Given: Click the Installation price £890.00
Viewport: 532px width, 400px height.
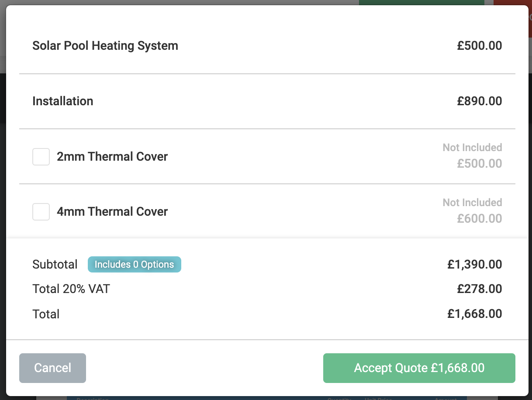Looking at the screenshot, I should pyautogui.click(x=479, y=101).
